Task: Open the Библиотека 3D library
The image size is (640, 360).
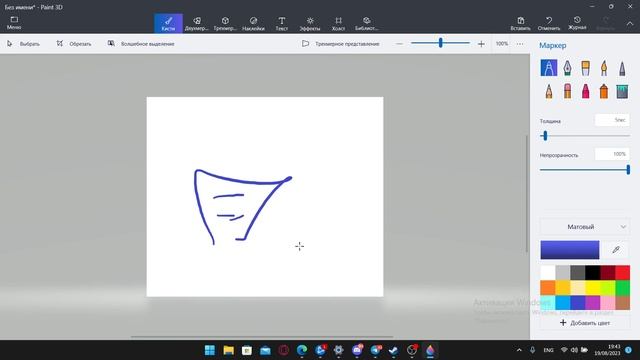Action: coord(367,23)
